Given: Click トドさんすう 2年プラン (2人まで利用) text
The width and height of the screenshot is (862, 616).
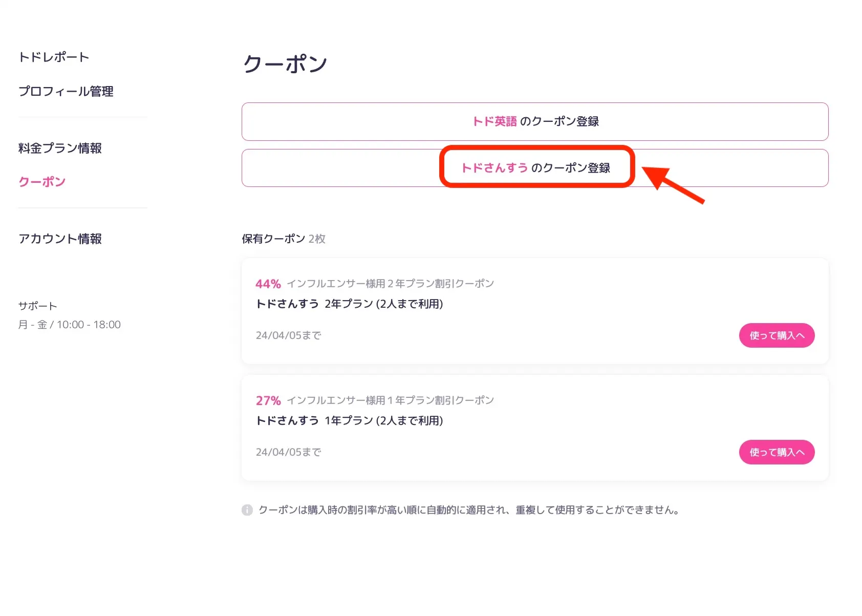Looking at the screenshot, I should pos(350,304).
